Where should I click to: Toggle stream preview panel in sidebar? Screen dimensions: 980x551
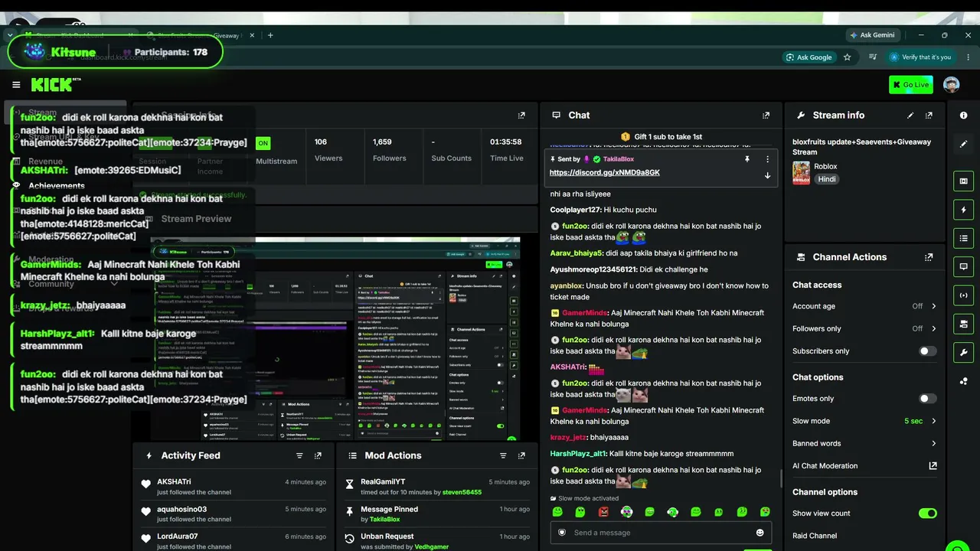click(x=963, y=181)
